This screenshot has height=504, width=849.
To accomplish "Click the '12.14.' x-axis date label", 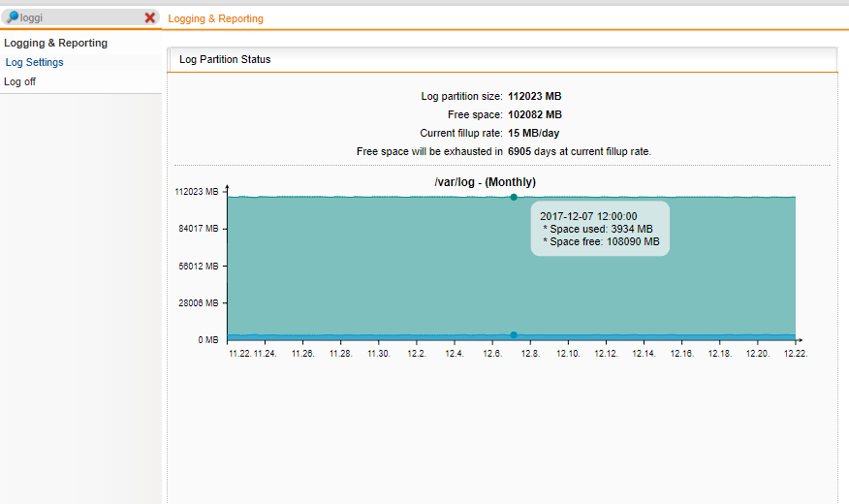I will [644, 354].
